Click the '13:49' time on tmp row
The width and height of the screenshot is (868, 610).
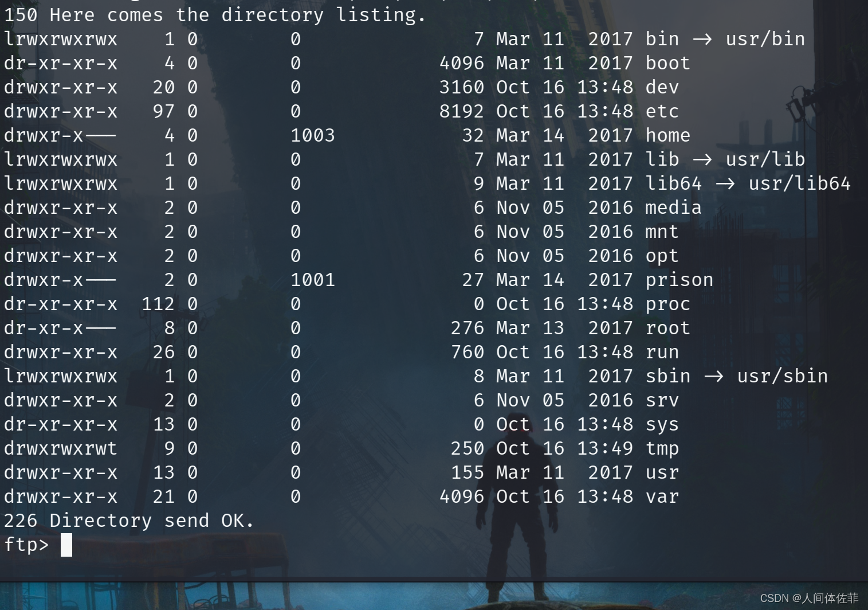coord(604,448)
